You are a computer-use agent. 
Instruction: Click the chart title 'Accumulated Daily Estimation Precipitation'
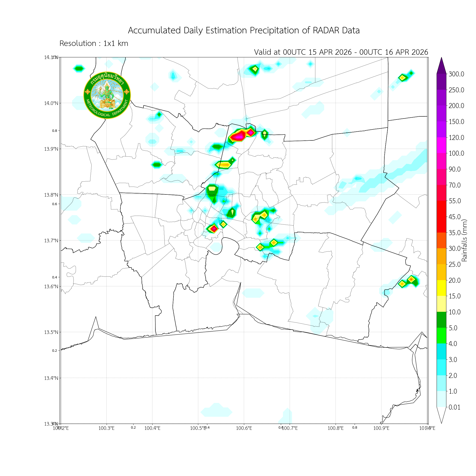click(x=243, y=30)
